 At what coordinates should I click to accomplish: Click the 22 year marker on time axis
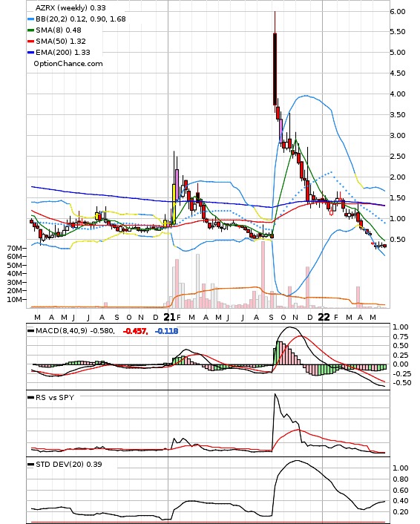point(324,317)
